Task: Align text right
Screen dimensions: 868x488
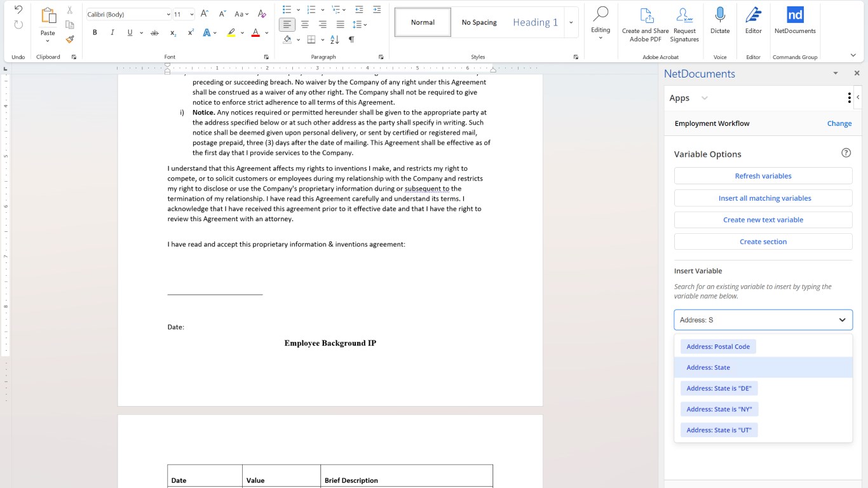Action: (323, 24)
